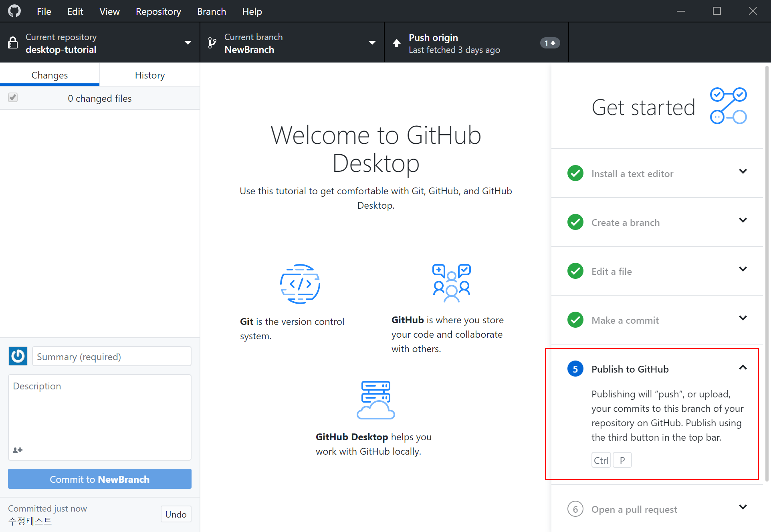The image size is (771, 532).
Task: Expand the Make a commit step
Action: point(743,318)
